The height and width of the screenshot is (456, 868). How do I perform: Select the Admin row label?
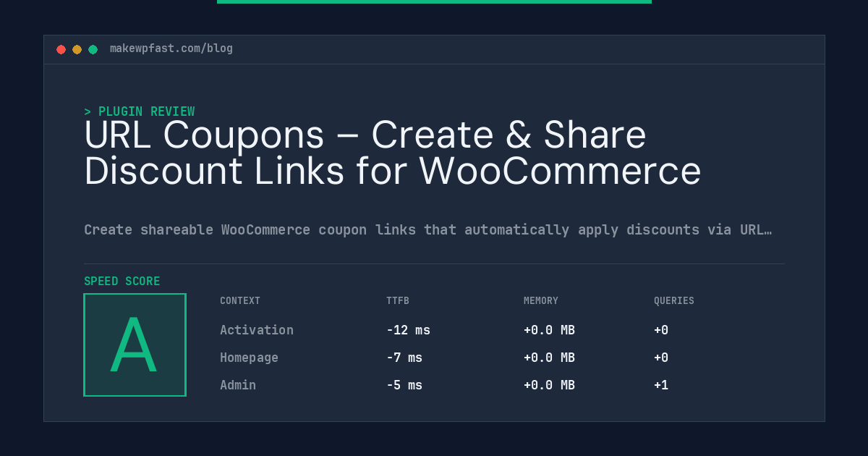click(x=238, y=385)
